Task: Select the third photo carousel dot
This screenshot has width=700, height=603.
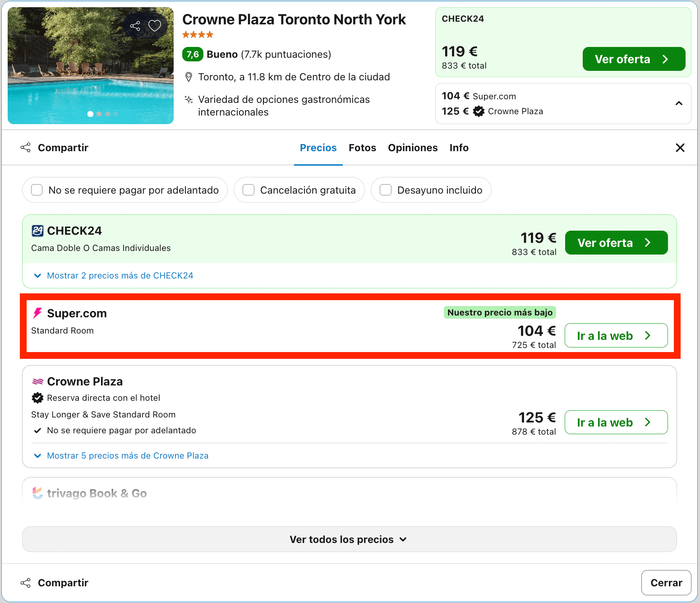Action: coord(108,114)
